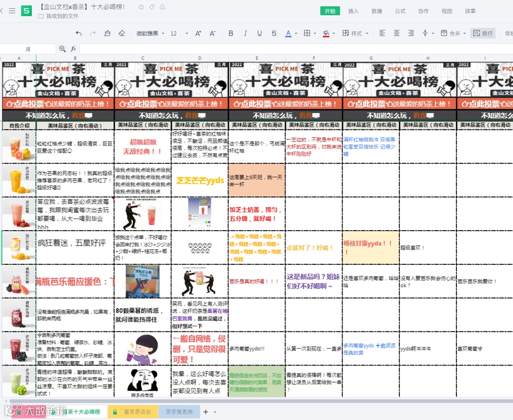The image size is (513, 420).
Task: Open the font size 12 dropdown
Action: pyautogui.click(x=179, y=33)
